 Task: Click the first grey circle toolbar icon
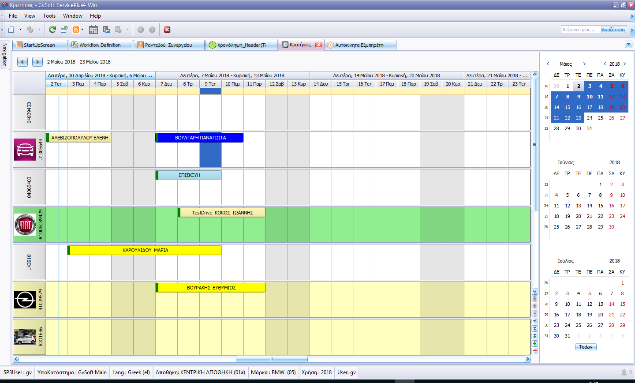click(141, 30)
